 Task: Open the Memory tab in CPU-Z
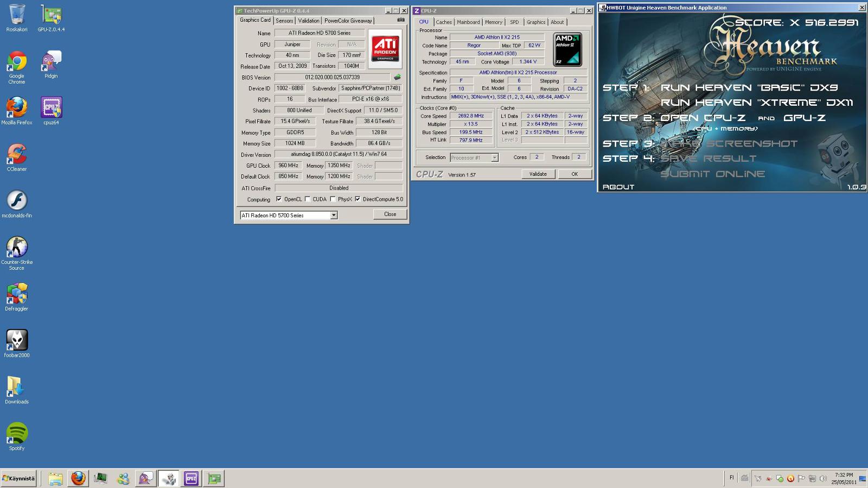(494, 22)
